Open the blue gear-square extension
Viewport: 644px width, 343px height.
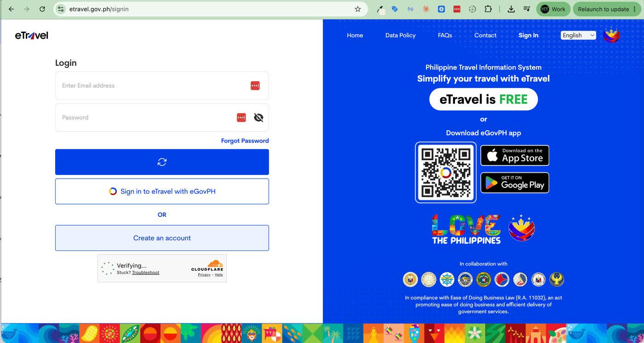coord(441,9)
